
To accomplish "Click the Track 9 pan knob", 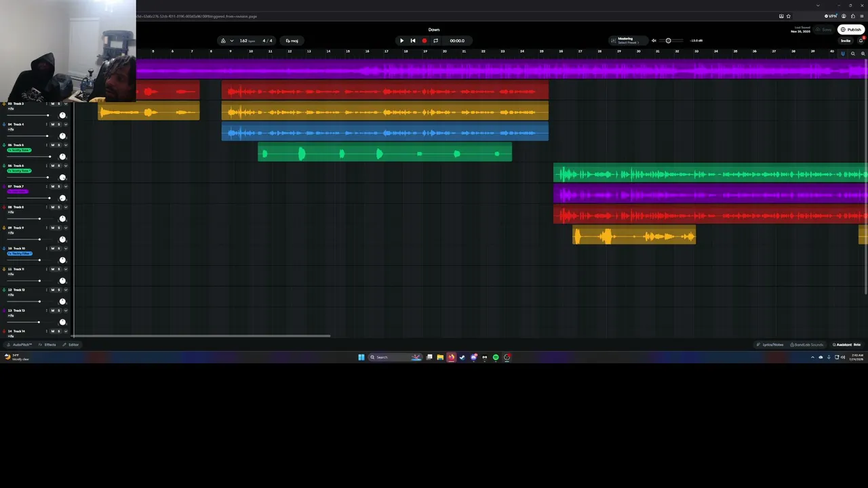I will click(62, 239).
